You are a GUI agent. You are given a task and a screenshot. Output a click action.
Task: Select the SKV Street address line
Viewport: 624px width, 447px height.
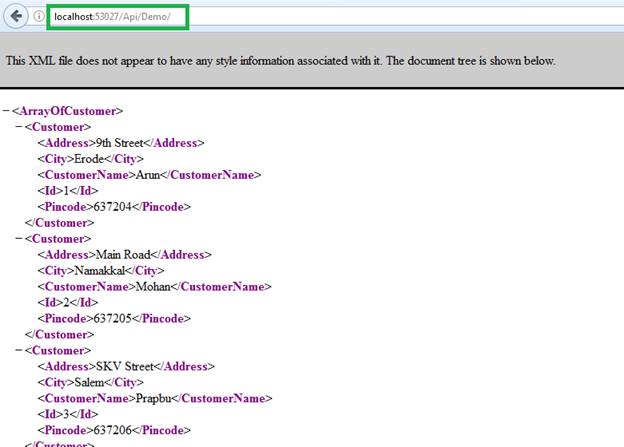pos(126,366)
